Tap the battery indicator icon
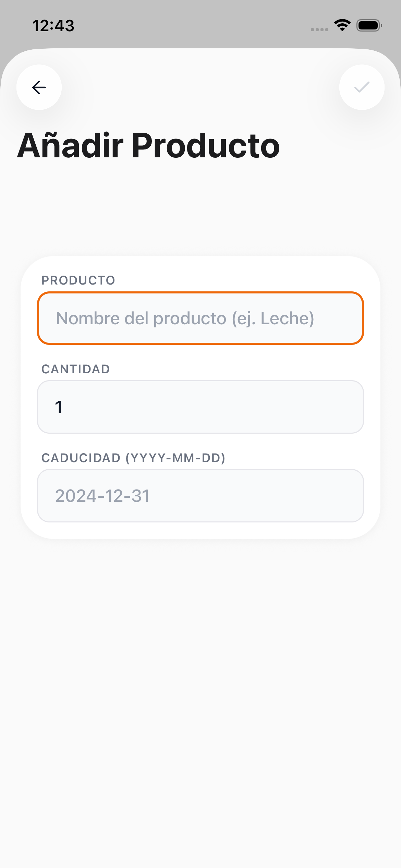Screen dimensions: 401x868 pyautogui.click(x=369, y=25)
